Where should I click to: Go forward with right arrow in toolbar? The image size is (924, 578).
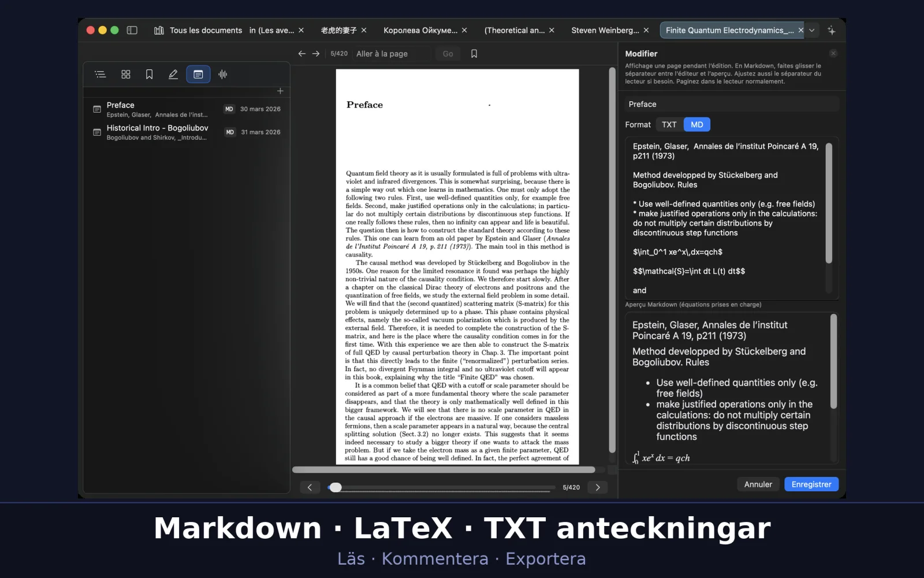(316, 53)
